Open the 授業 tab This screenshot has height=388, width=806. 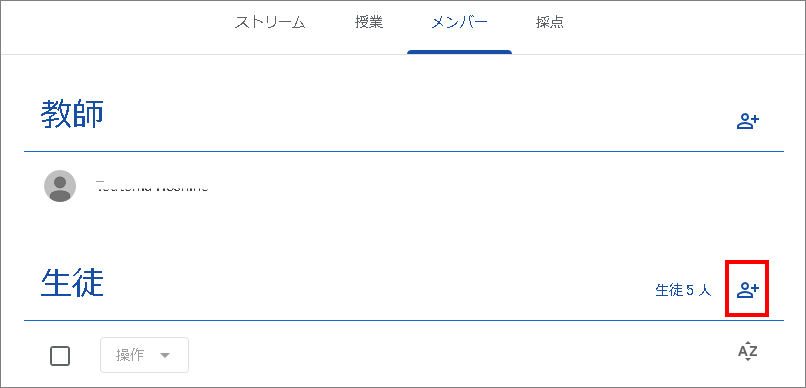369,23
